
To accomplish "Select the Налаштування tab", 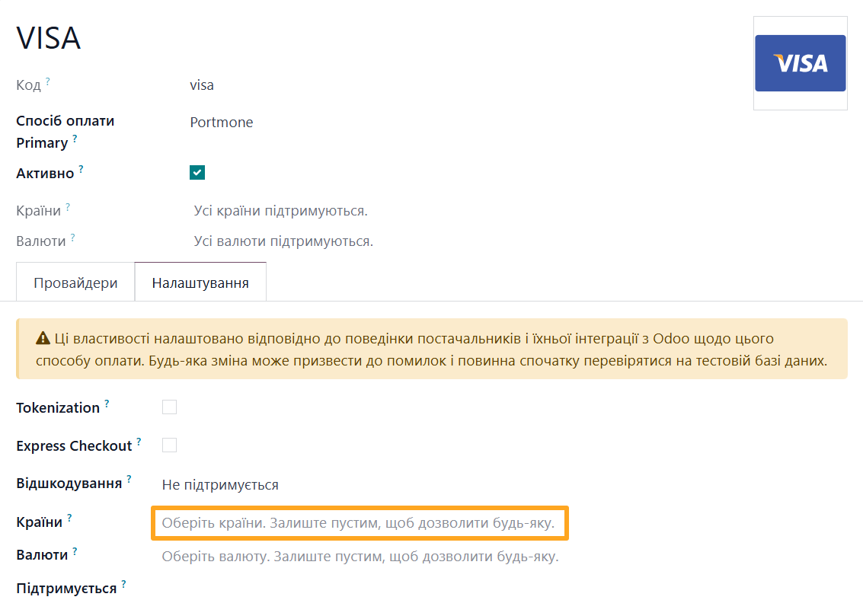I will tap(200, 282).
